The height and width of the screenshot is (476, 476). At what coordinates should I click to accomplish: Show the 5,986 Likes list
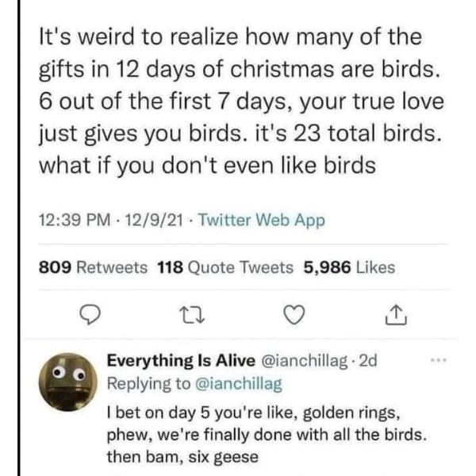[349, 268]
